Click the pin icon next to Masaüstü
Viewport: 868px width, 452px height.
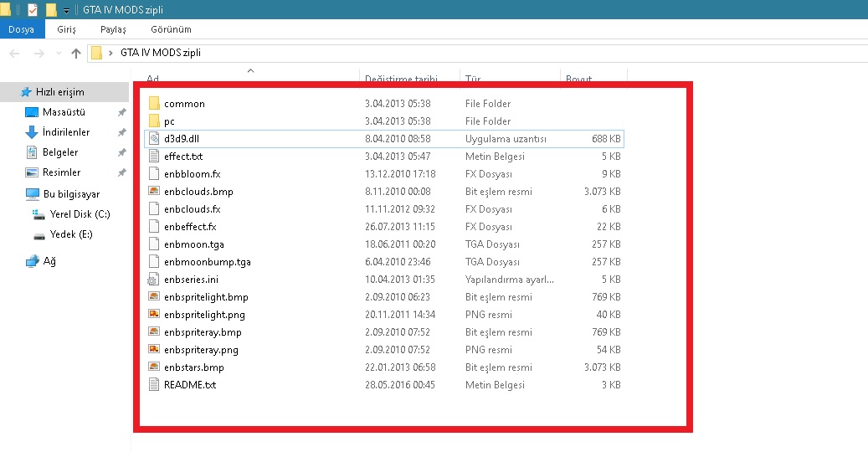pyautogui.click(x=121, y=112)
